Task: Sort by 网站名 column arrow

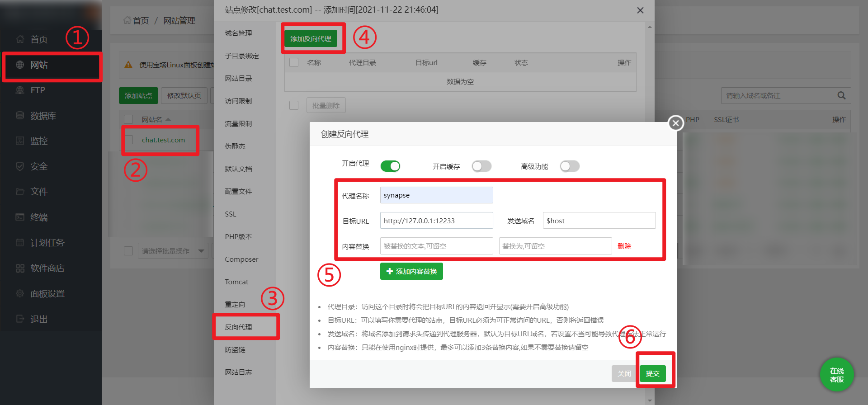Action: (168, 119)
